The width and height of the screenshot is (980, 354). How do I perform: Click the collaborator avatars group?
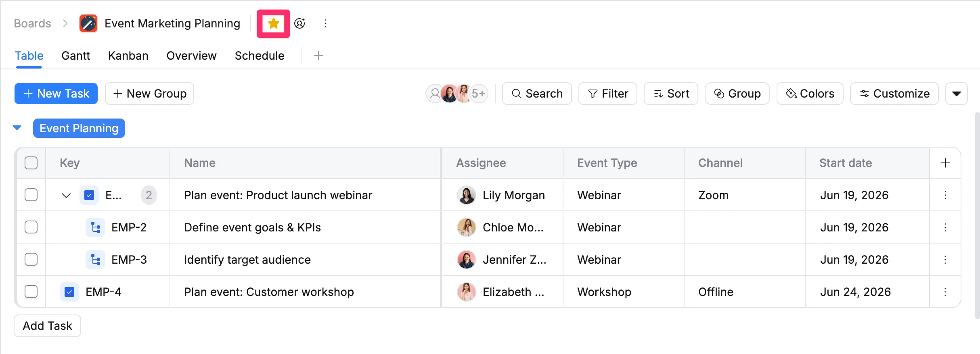click(457, 94)
